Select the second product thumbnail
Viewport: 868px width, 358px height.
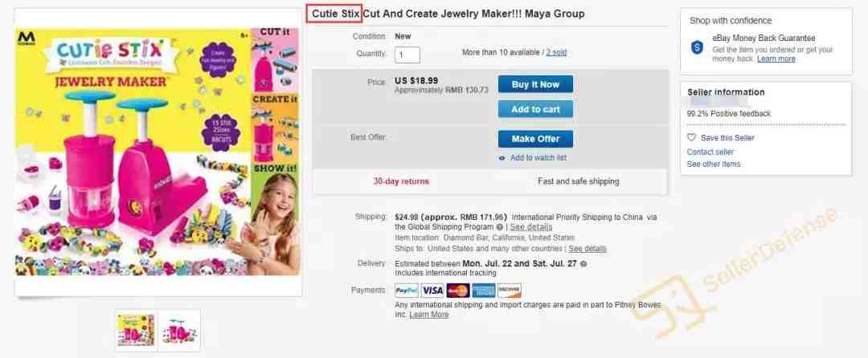point(179,331)
